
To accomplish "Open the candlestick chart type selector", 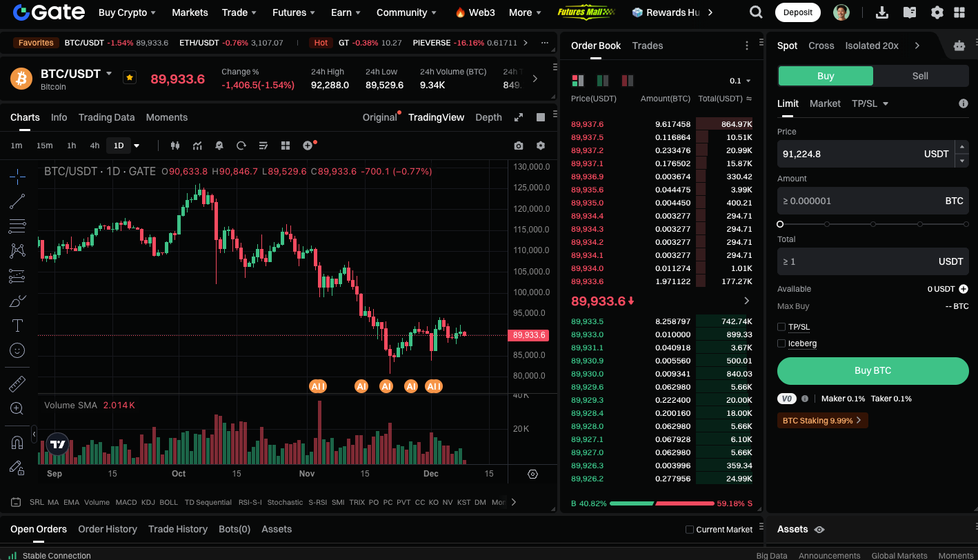I will [x=175, y=146].
